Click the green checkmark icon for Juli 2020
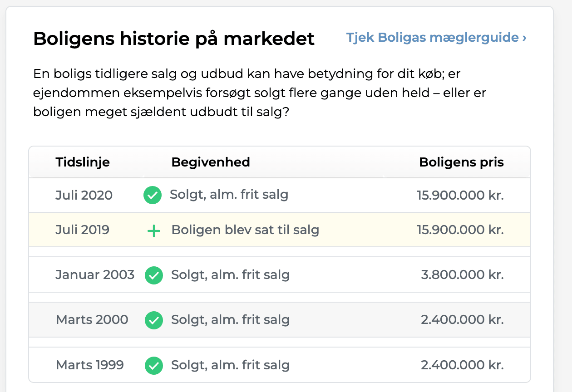572x392 pixels. tap(153, 196)
